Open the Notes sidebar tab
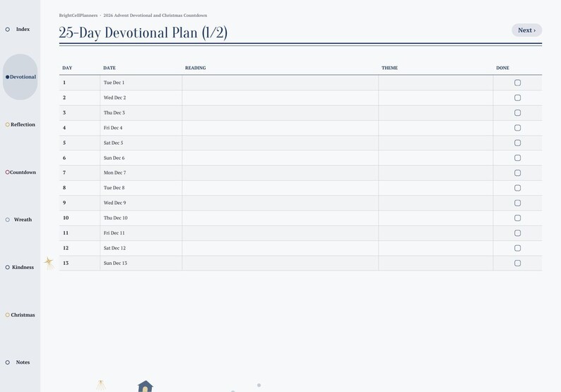Viewport: 561px width, 392px height. pos(20,362)
